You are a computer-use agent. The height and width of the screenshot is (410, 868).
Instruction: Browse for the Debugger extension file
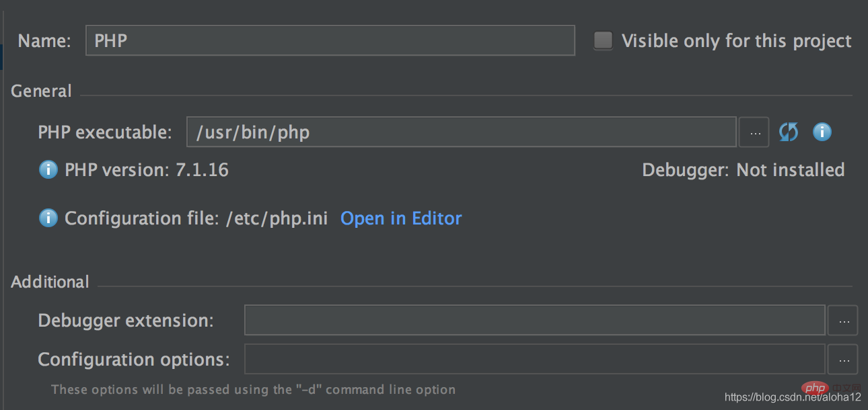[x=843, y=321]
